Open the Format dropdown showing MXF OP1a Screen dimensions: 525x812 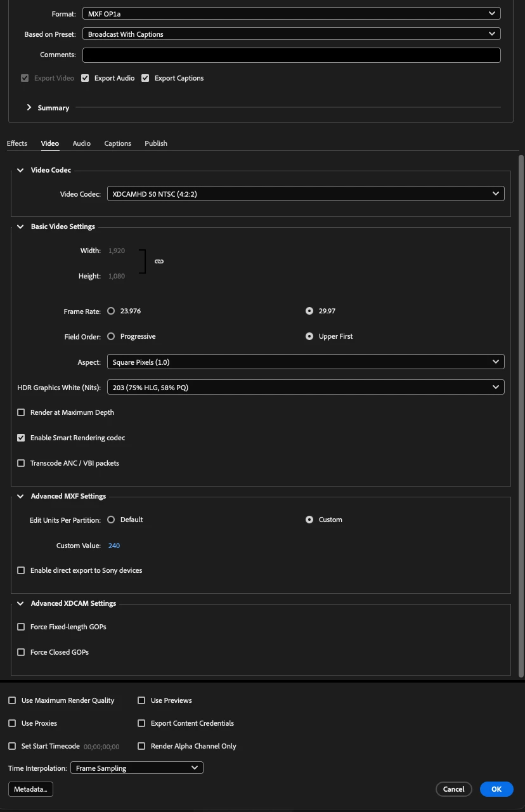point(291,13)
